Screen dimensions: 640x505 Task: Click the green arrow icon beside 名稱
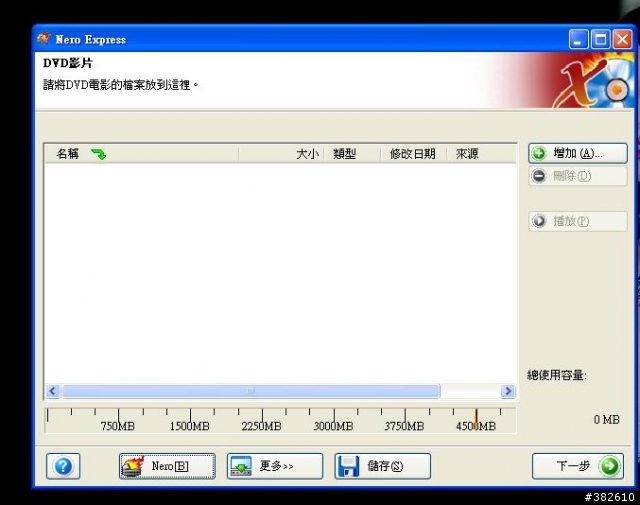98,154
